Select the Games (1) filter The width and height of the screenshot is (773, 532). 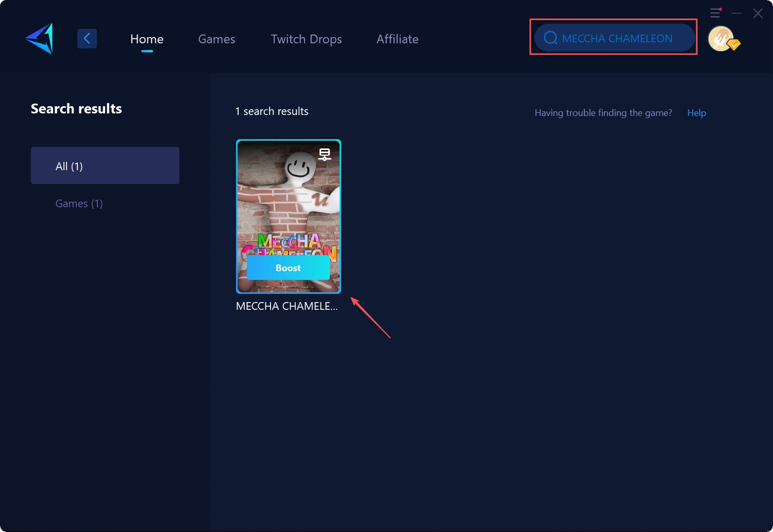point(79,204)
